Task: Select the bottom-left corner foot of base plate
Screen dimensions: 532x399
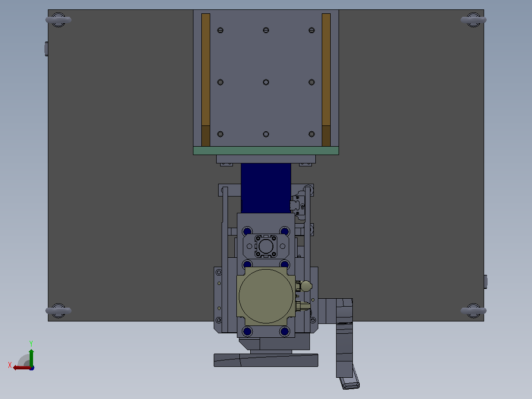Action: [x=58, y=311]
